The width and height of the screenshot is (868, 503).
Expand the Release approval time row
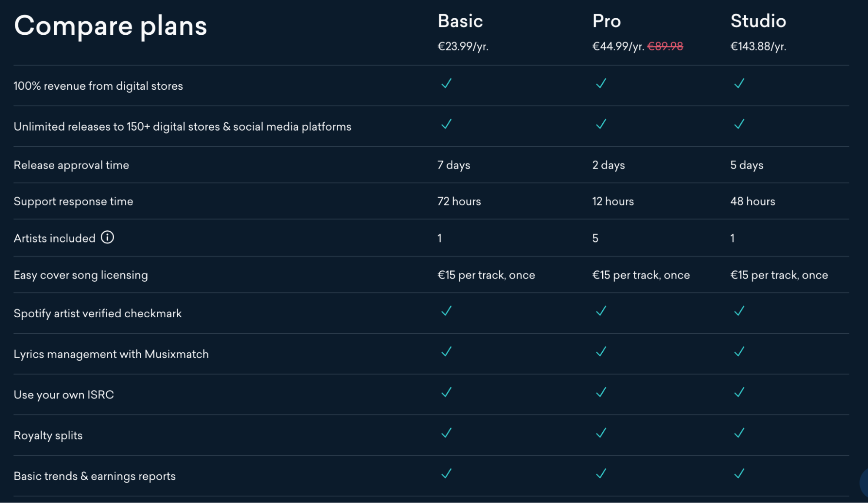tap(71, 165)
